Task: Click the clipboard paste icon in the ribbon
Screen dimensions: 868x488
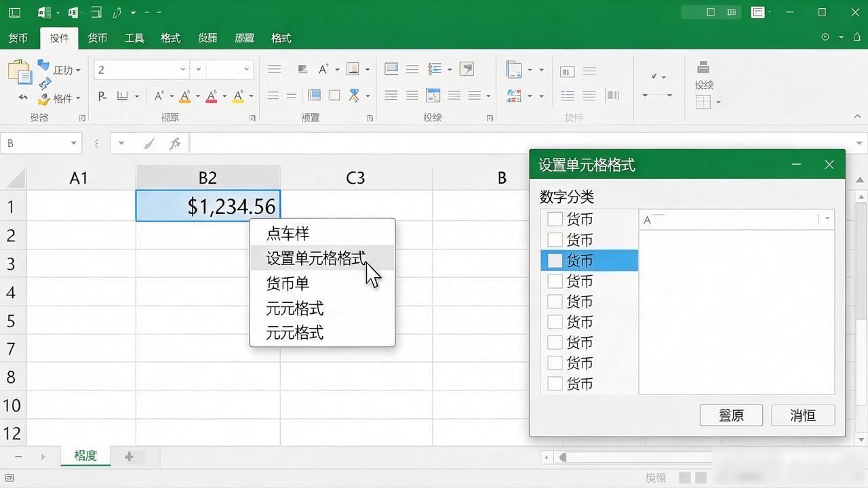Action: point(20,72)
